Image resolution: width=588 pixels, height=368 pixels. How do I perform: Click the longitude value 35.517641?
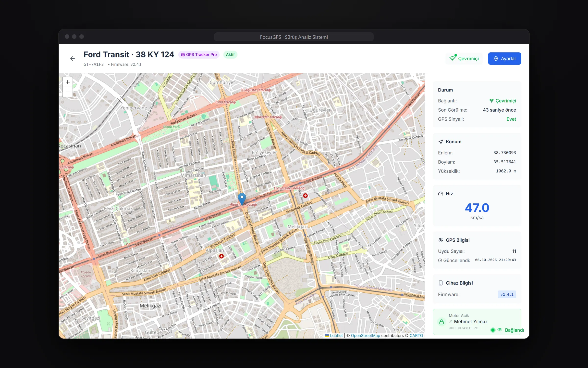pyautogui.click(x=504, y=162)
